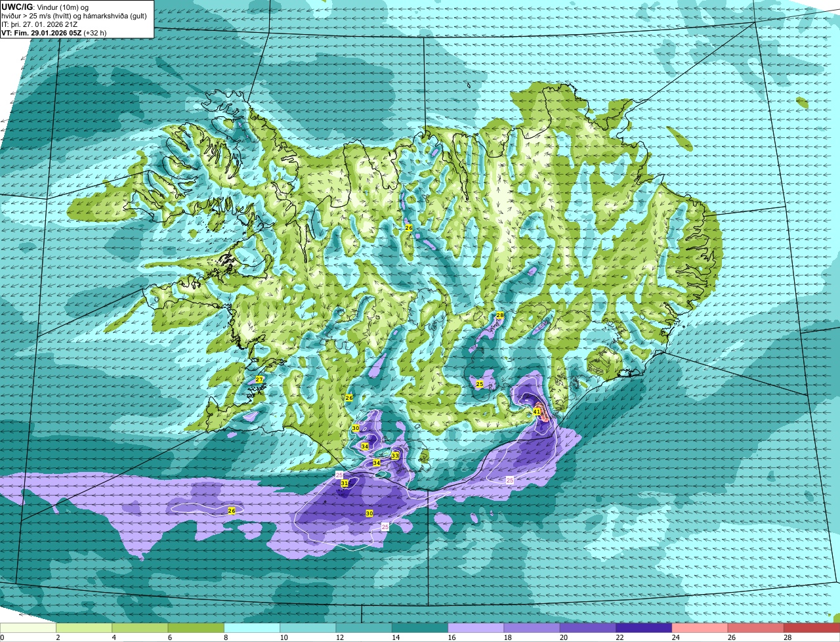Select the 'VT: Fim. 29.01.2026 05Z (+32 h)' line

pos(54,32)
